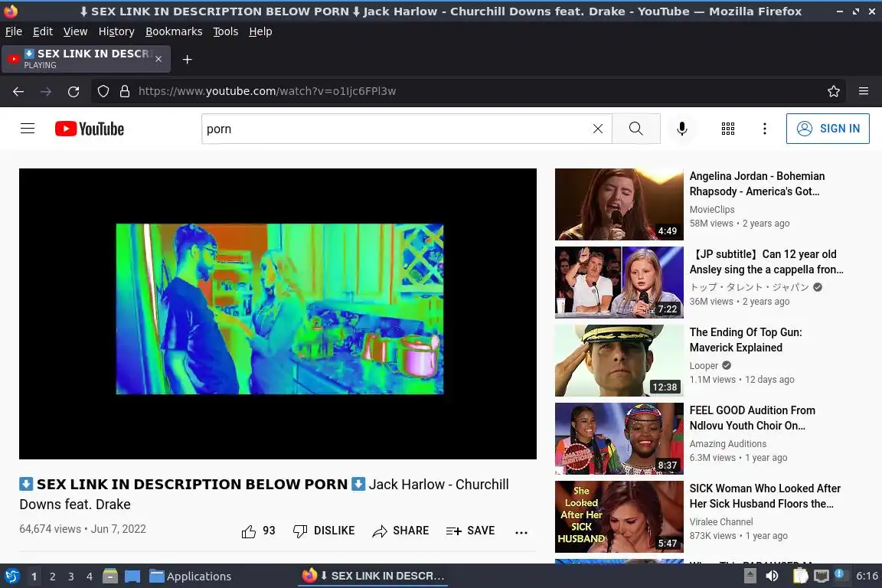Click the forward navigation arrow

click(x=46, y=91)
